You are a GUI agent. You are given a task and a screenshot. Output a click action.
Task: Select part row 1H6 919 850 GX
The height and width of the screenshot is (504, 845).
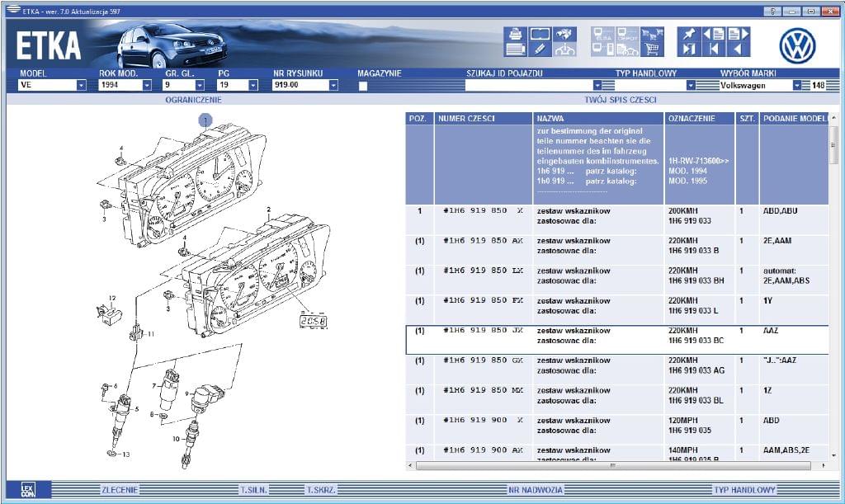(x=616, y=370)
